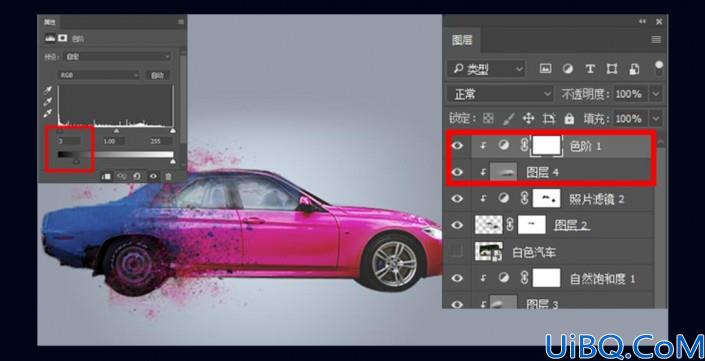705x361 pixels.
Task: Open the 正常 blend mode dropdown
Action: point(500,94)
